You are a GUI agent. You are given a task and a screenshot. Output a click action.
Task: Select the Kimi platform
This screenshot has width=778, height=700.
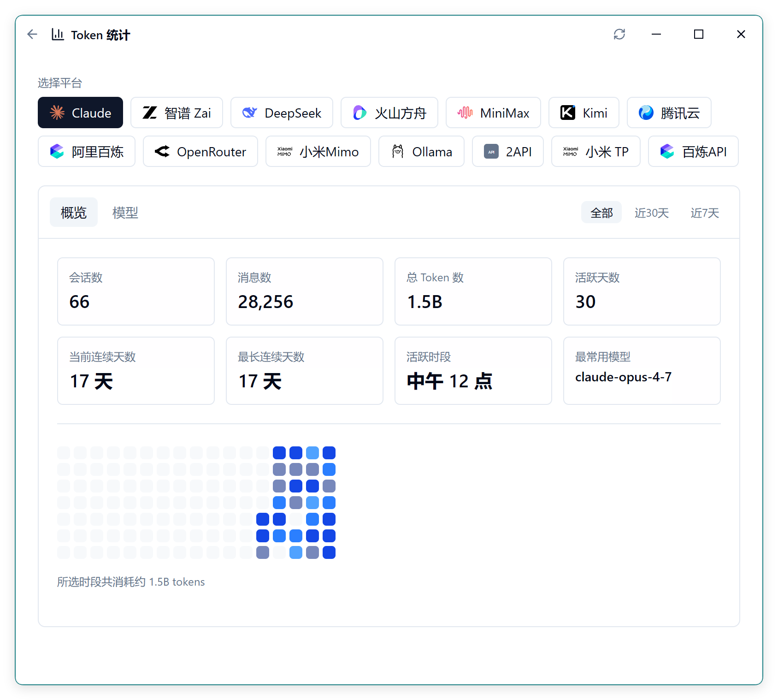tap(584, 113)
